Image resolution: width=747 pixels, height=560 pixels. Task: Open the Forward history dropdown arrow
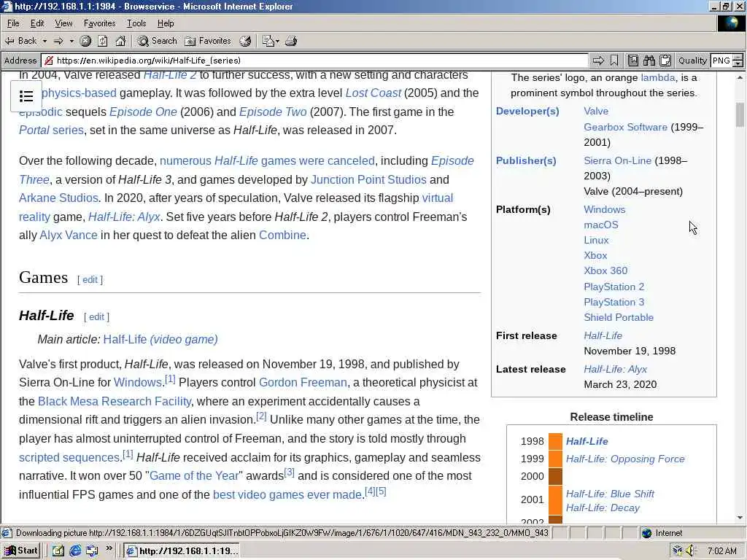coord(71,41)
